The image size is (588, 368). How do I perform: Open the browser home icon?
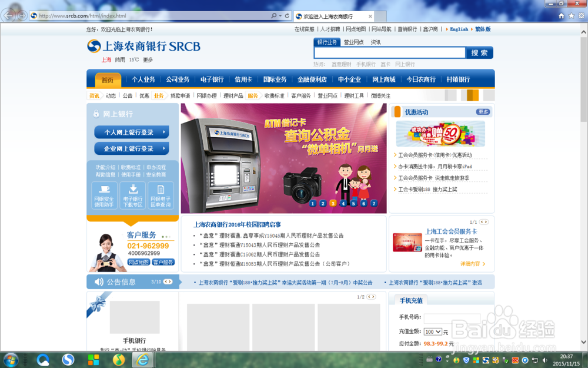[562, 16]
